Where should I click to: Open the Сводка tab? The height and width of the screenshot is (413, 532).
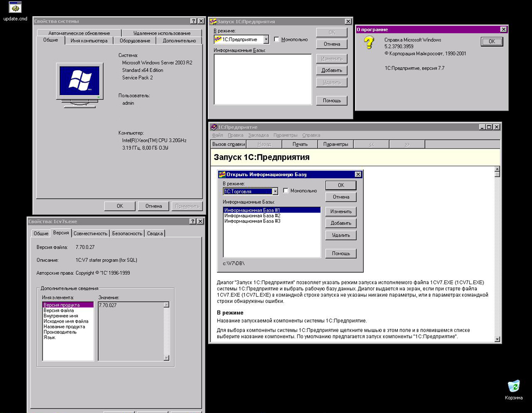pos(155,233)
